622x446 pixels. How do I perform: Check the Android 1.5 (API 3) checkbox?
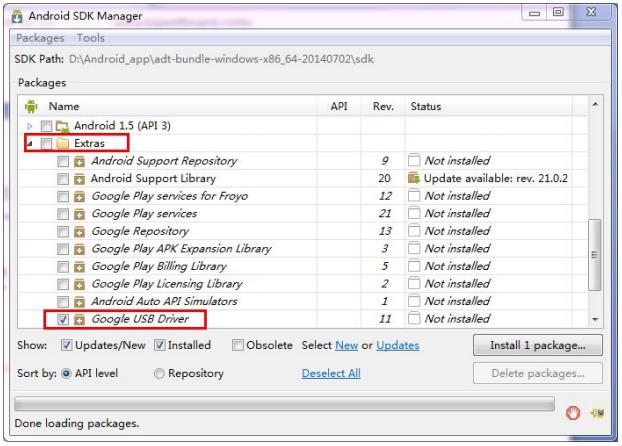(x=46, y=126)
